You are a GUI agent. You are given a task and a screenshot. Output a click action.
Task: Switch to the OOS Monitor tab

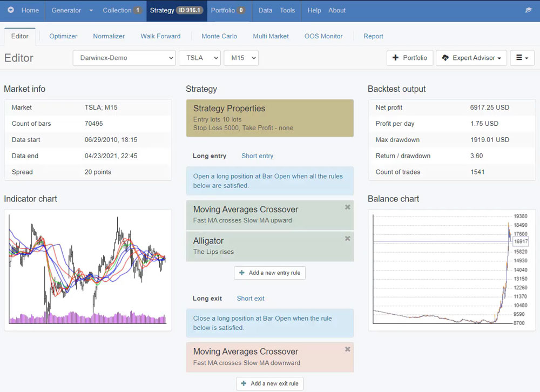[x=323, y=36]
